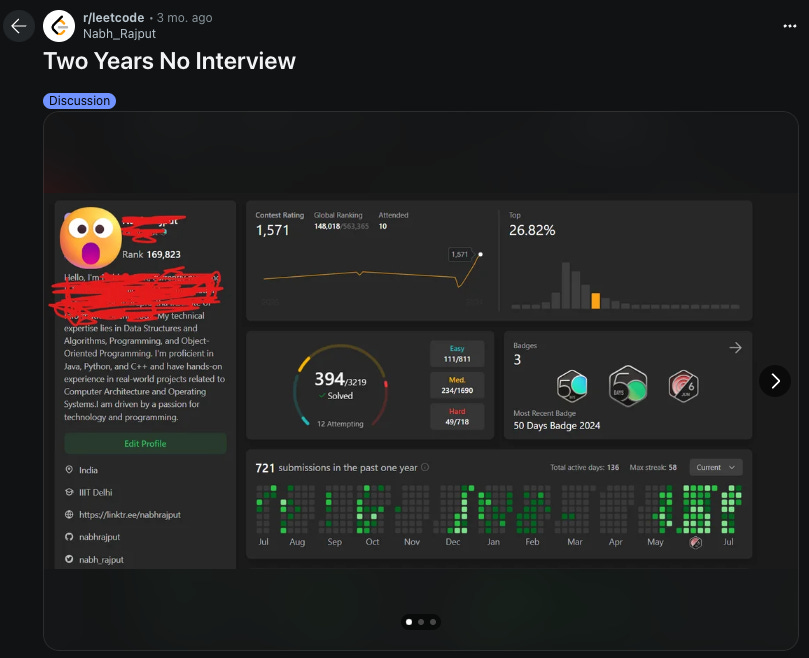Click the Dec month heatmap label
The width and height of the screenshot is (809, 658).
click(452, 542)
